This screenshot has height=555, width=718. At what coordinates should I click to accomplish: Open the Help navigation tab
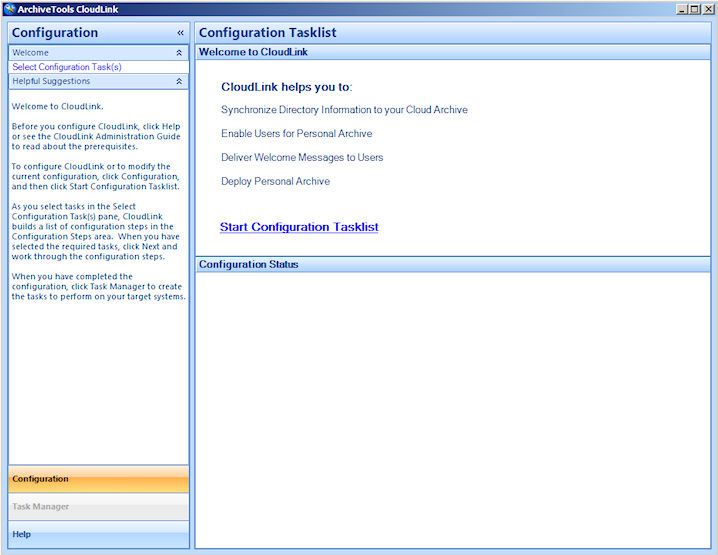98,534
